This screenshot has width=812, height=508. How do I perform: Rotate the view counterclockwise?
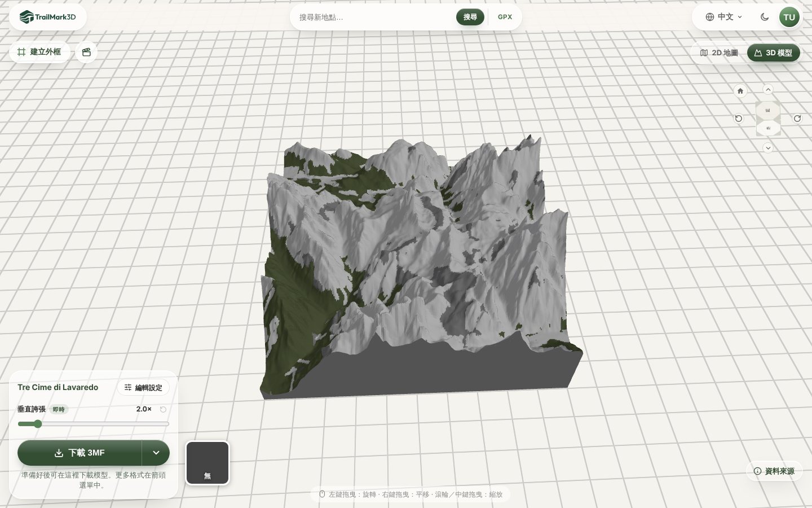pyautogui.click(x=739, y=119)
